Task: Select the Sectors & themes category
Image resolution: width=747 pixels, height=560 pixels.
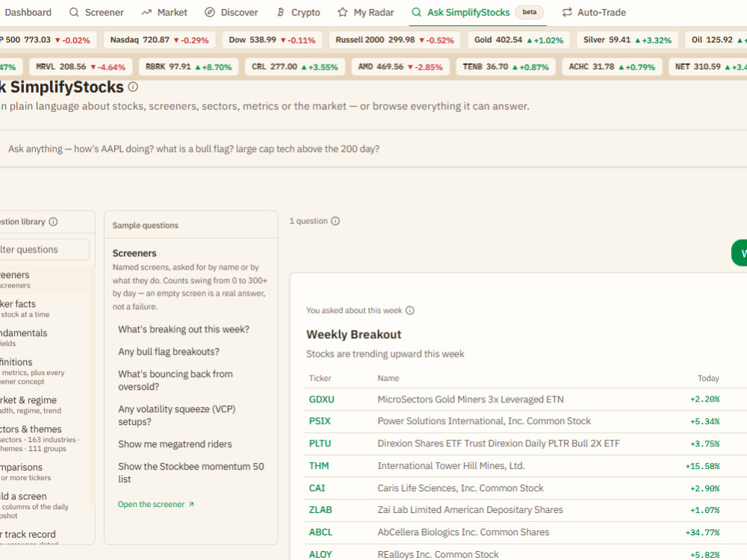Action: pyautogui.click(x=45, y=438)
